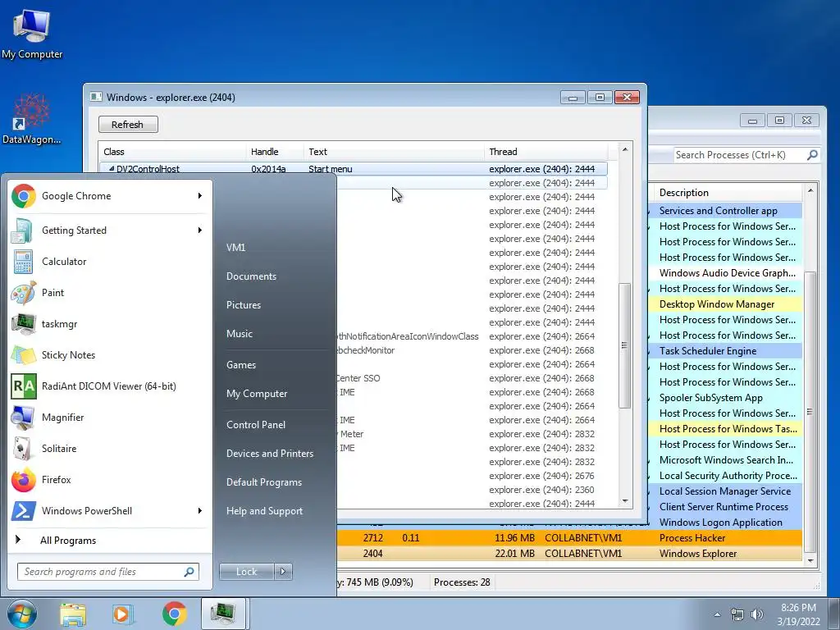Select Spooler SubSystem App row
Image resolution: width=840 pixels, height=630 pixels.
725,398
